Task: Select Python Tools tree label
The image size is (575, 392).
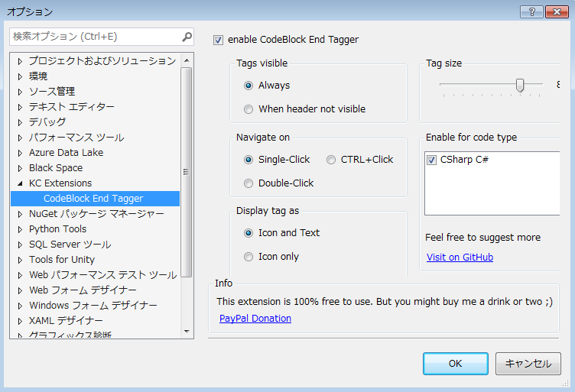Action: (x=58, y=229)
